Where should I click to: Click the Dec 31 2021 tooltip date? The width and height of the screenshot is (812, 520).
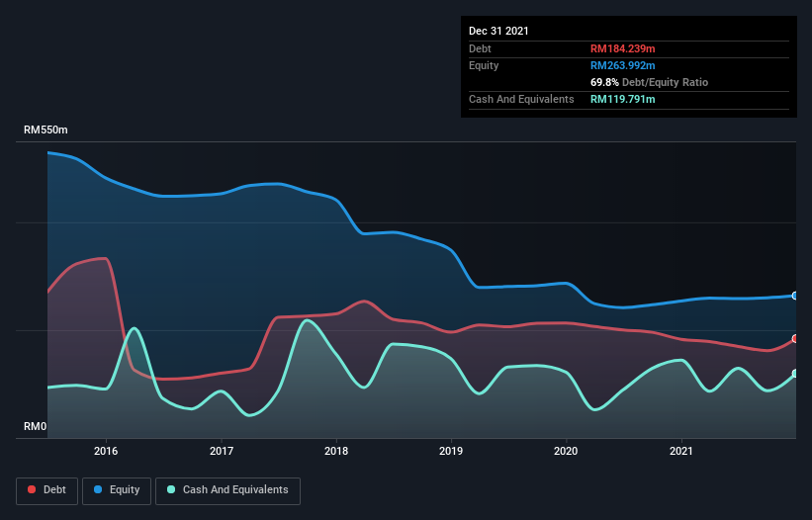pos(498,31)
